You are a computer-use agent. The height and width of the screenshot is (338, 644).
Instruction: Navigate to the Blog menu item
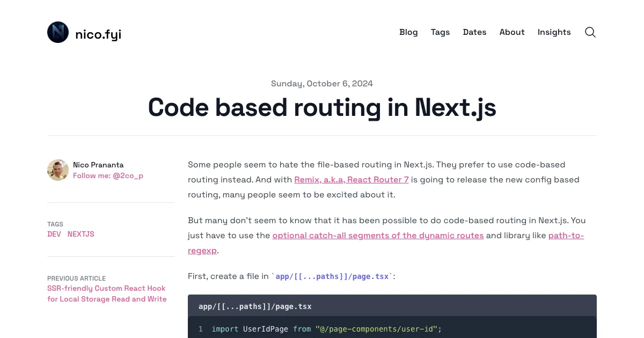408,32
